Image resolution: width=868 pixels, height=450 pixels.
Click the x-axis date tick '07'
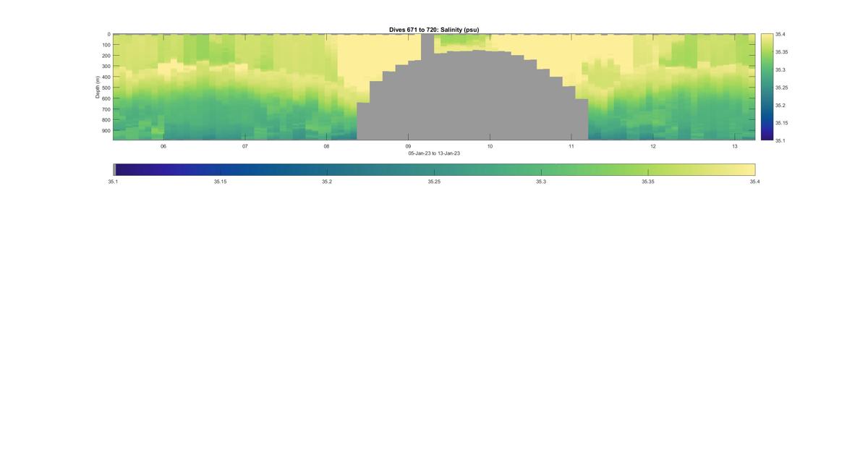[245, 146]
